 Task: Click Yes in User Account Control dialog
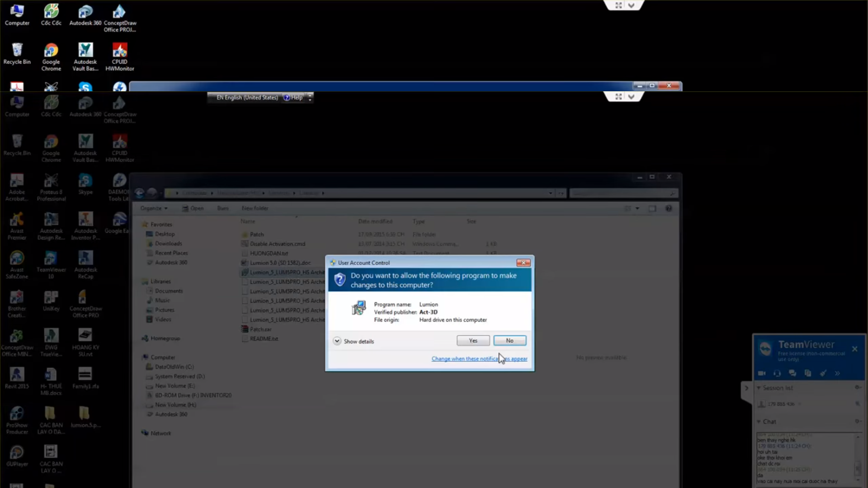point(473,340)
